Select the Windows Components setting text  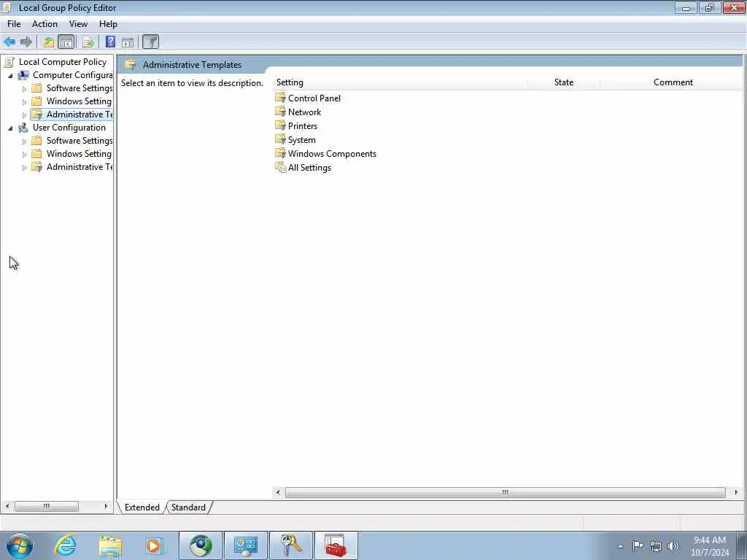(332, 154)
